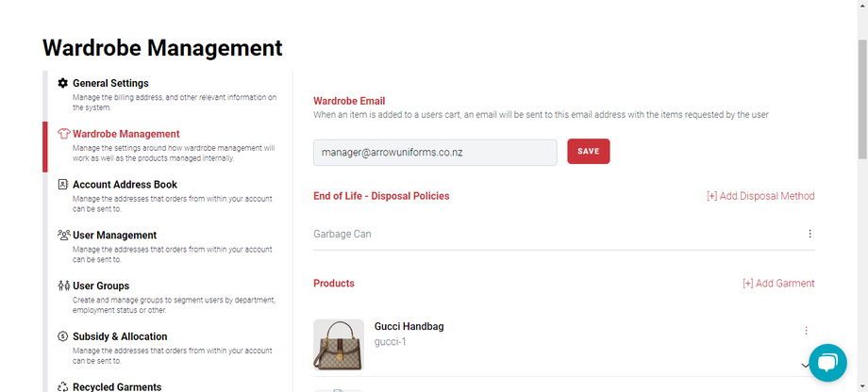Click Add Disposal Method link
The image size is (868, 392).
coord(760,196)
